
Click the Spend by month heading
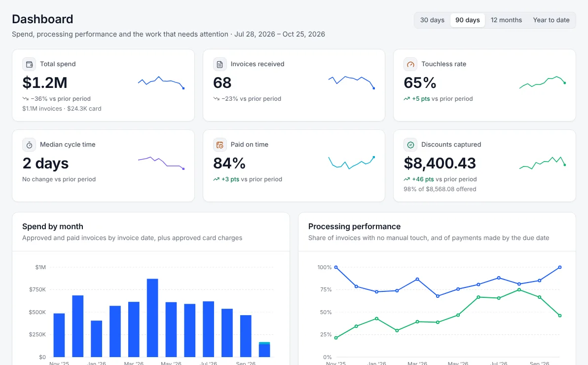coord(52,226)
